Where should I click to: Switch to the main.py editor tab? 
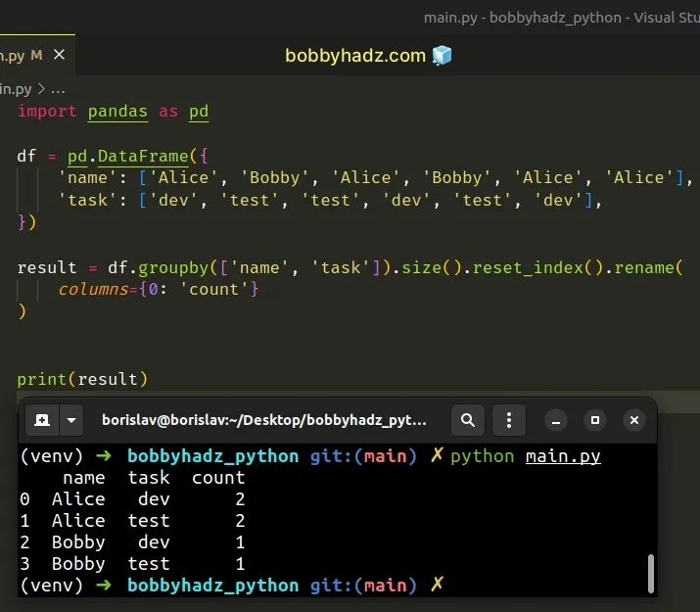14,55
